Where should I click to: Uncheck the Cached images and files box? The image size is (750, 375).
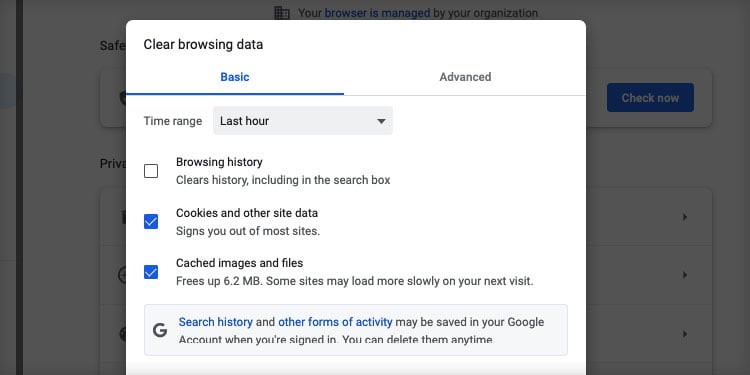click(151, 272)
